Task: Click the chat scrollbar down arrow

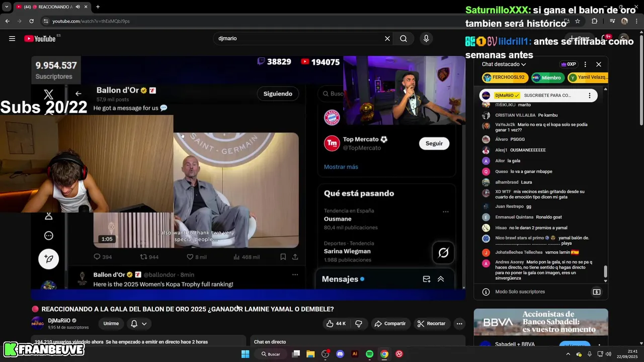Action: pyautogui.click(x=605, y=281)
